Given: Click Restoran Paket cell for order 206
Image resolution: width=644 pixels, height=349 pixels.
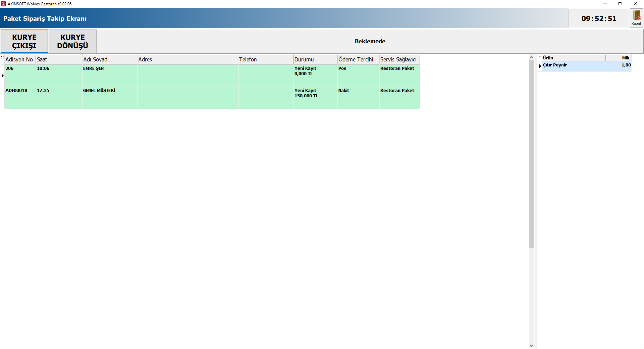Looking at the screenshot, I should pos(399,76).
